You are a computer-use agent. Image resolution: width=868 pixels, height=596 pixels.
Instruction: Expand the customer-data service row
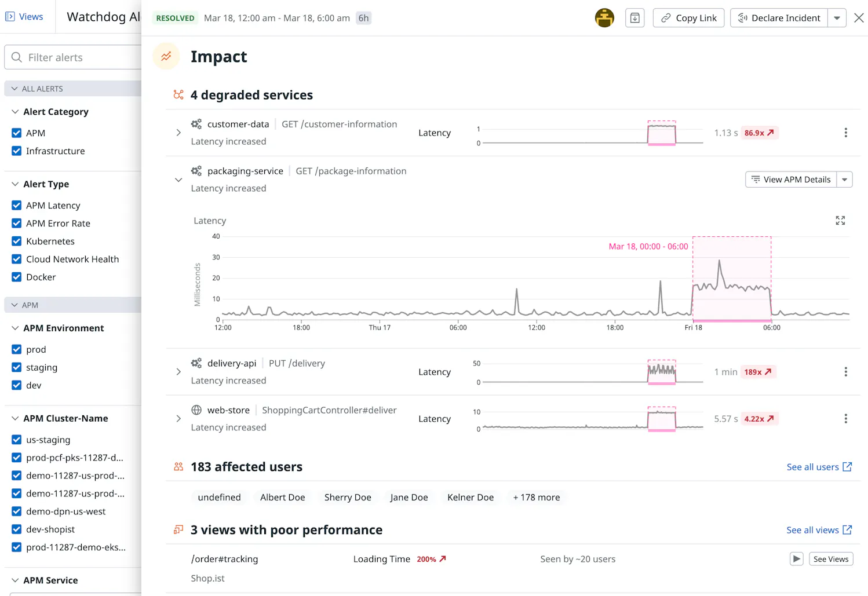point(178,133)
